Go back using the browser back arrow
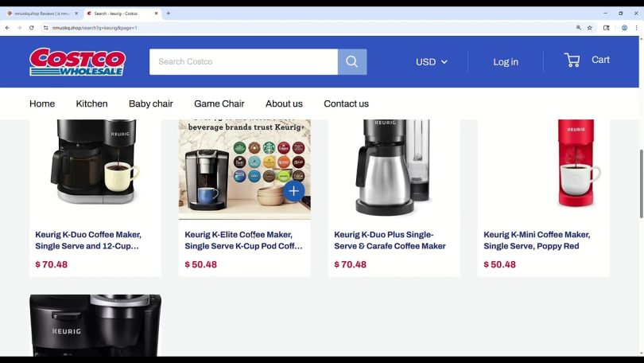 pos(7,28)
